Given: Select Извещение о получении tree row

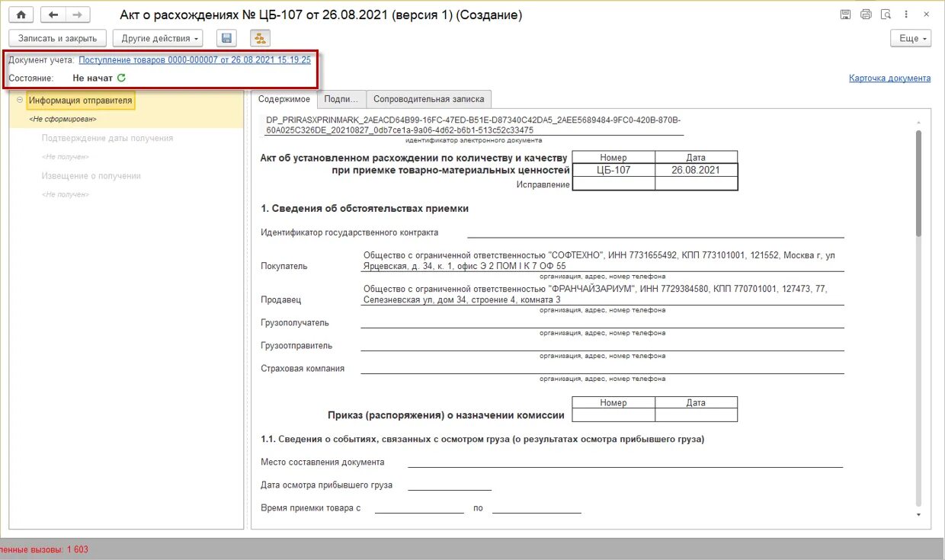Looking at the screenshot, I should pyautogui.click(x=91, y=176).
